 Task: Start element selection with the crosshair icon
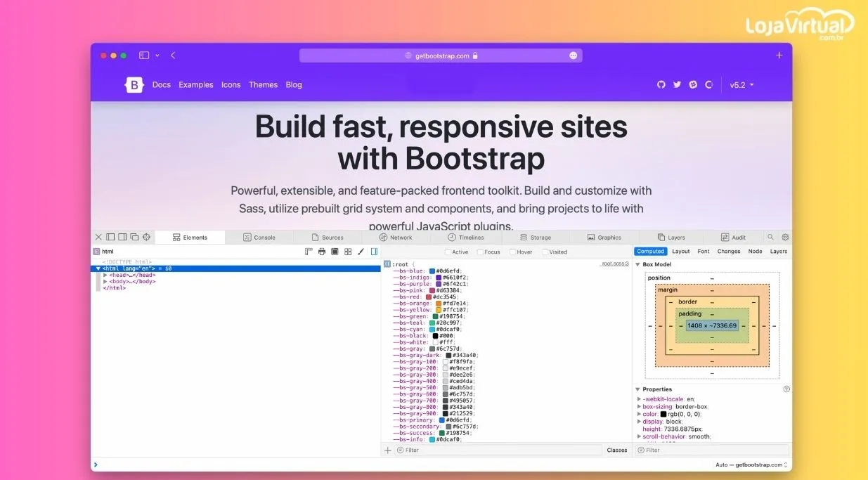146,238
